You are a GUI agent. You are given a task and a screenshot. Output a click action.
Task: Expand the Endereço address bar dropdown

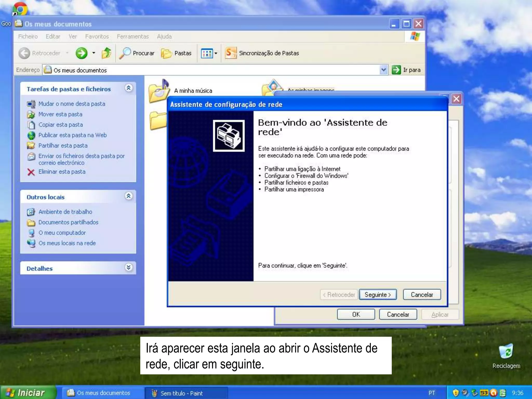(x=383, y=70)
